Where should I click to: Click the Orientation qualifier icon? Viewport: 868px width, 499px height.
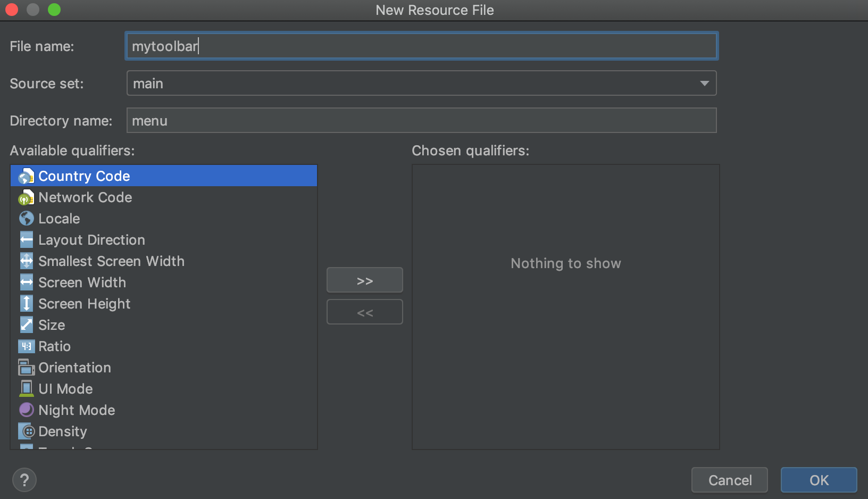[26, 368]
